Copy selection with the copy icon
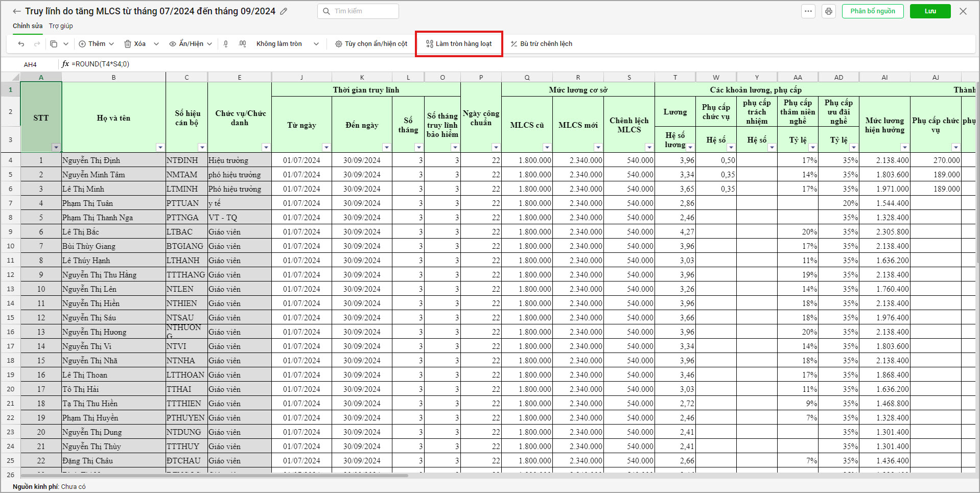 pos(54,44)
